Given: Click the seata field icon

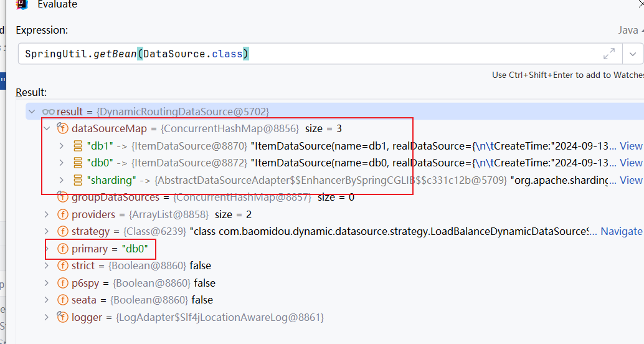Looking at the screenshot, I should 62,300.
